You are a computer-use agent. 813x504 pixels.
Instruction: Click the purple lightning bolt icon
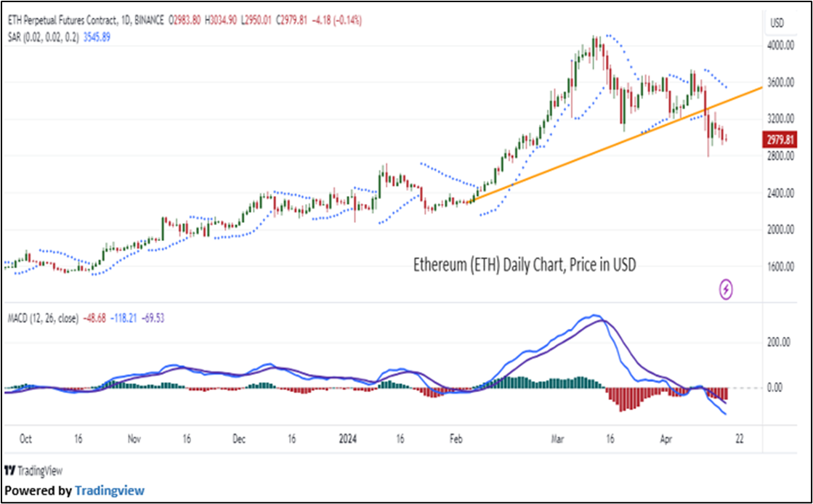727,289
